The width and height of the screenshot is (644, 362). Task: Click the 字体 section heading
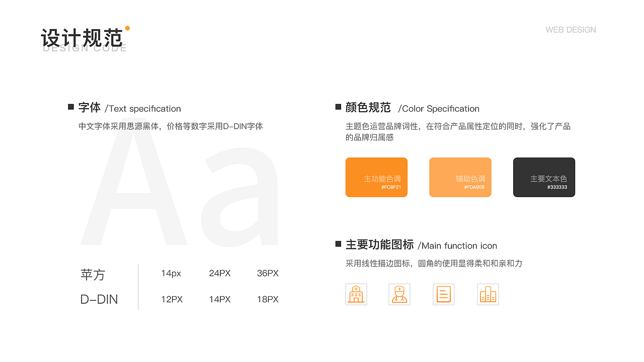tap(90, 108)
